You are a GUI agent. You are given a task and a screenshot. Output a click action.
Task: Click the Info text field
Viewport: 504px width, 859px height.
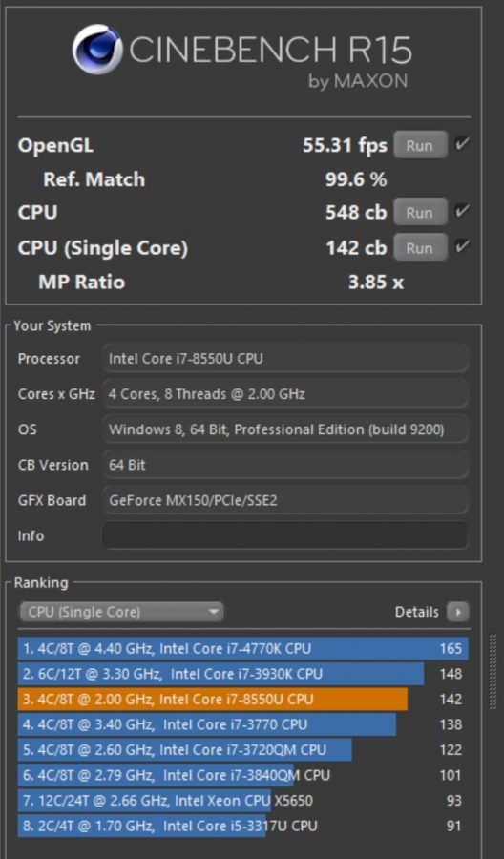(x=284, y=535)
